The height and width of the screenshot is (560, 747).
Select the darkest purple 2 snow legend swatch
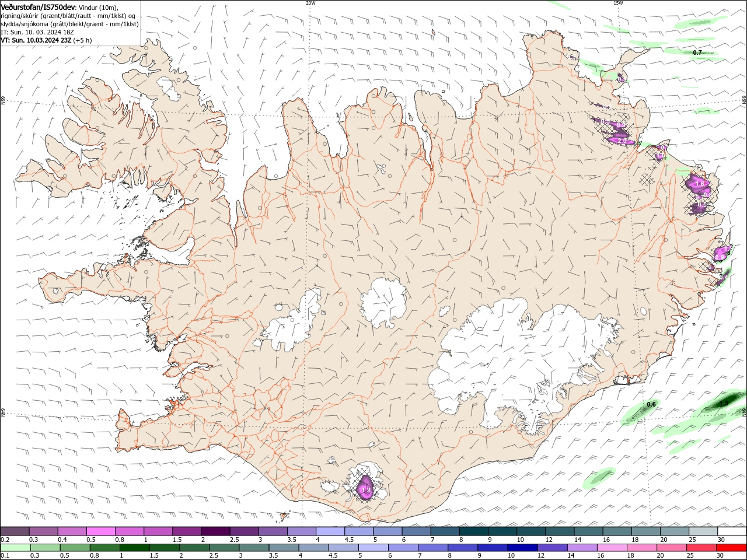click(215, 531)
